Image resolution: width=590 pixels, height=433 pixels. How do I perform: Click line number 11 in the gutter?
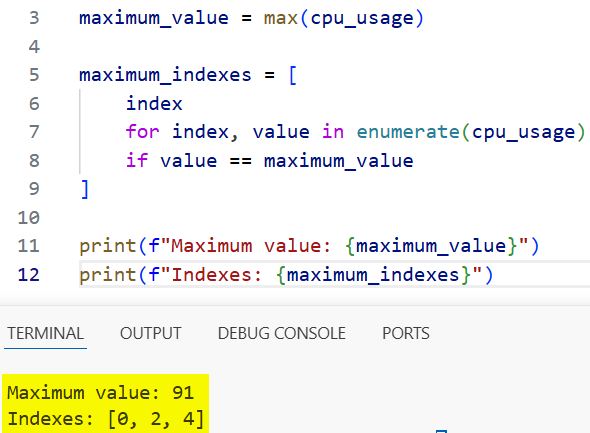pos(29,246)
